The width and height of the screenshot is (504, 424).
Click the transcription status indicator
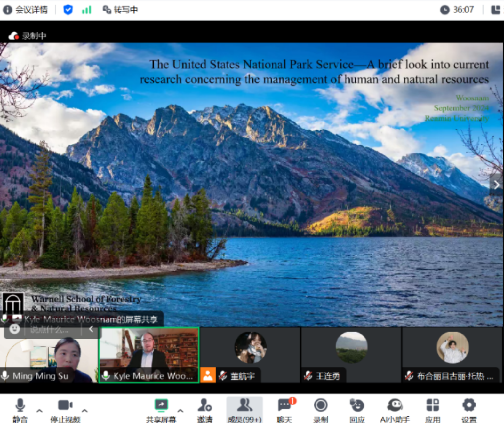(120, 10)
